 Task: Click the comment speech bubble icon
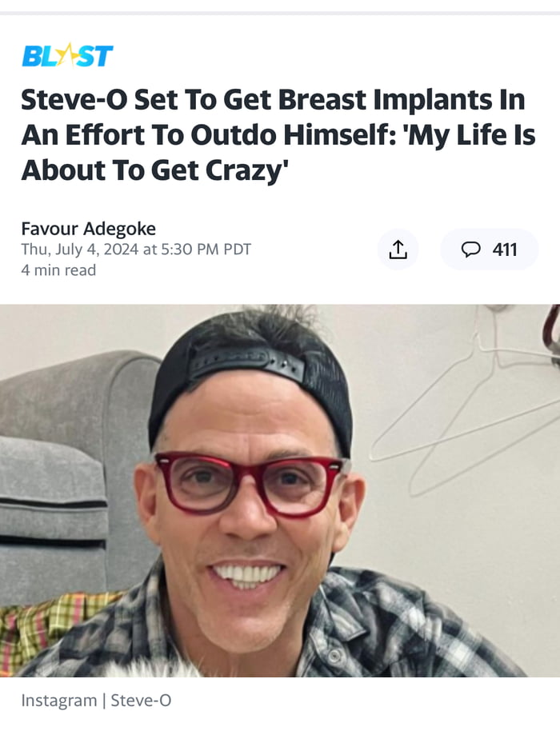tap(470, 250)
